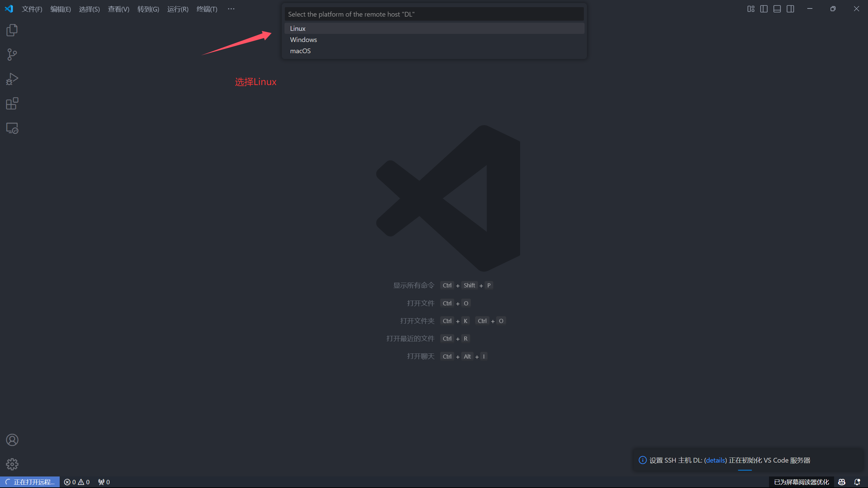Toggle the bottom panel layout
868x488 pixels.
click(x=777, y=9)
